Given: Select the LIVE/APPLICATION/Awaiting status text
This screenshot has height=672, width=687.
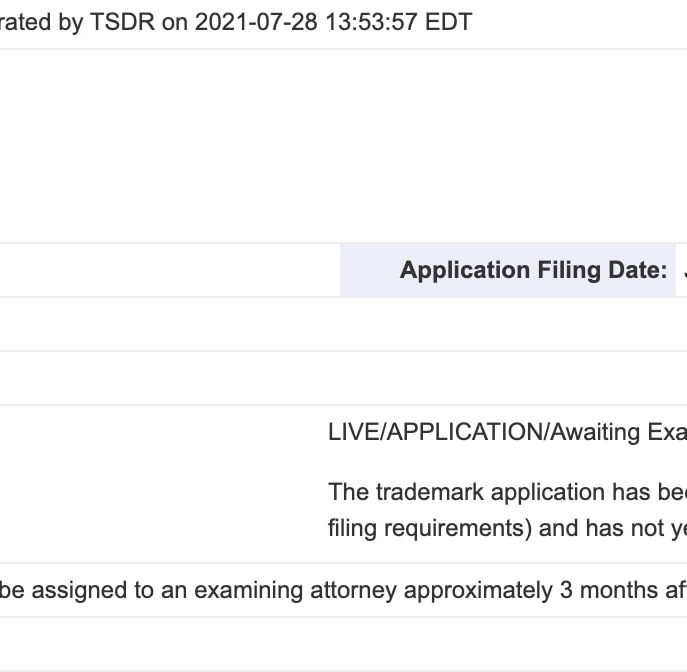Looking at the screenshot, I should coord(507,432).
